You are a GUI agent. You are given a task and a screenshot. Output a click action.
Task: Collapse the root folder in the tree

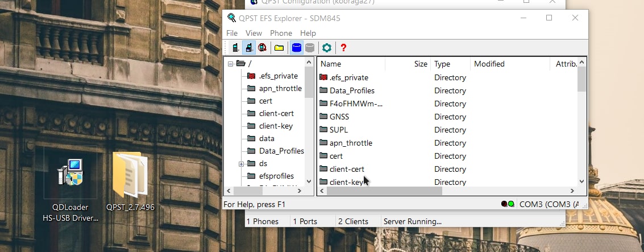230,64
